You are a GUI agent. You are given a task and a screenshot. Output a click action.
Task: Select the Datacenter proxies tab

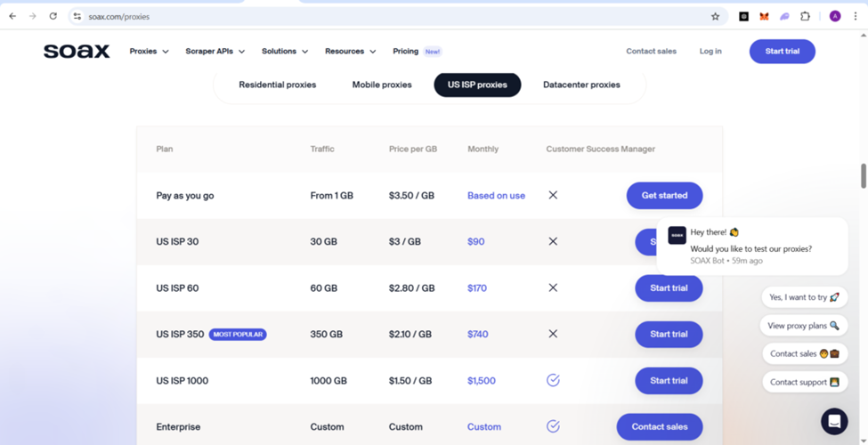(581, 85)
